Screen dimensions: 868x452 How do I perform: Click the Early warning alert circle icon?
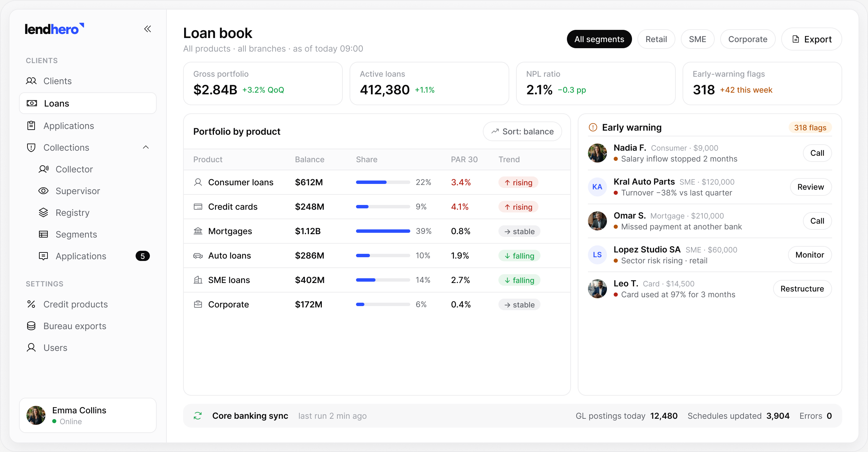[593, 127]
